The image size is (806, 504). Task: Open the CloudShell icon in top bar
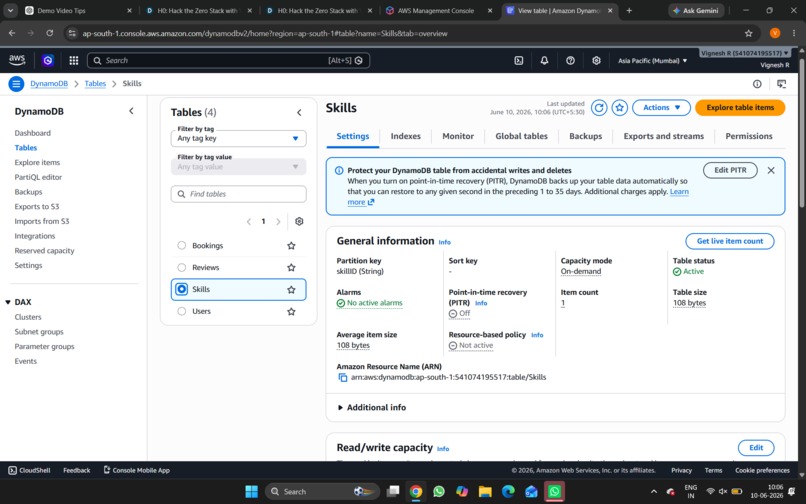coord(519,61)
